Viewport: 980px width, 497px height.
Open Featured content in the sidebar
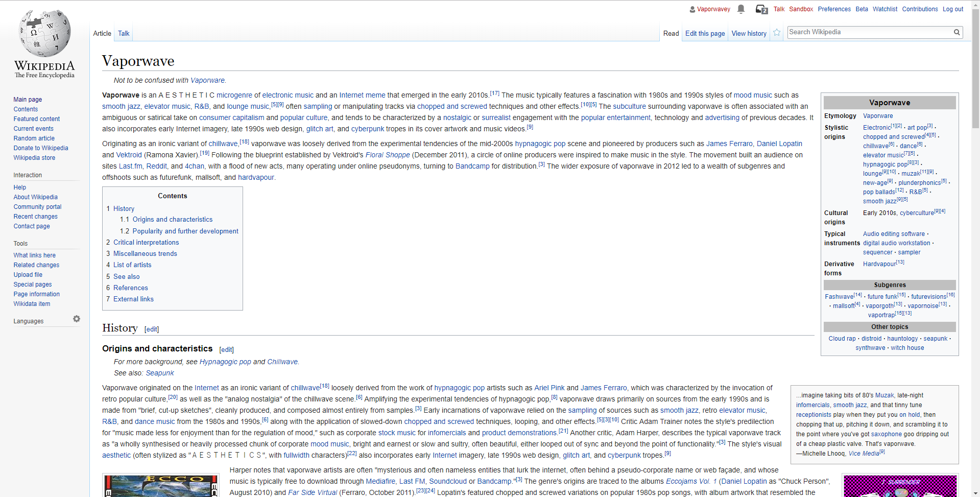point(37,119)
